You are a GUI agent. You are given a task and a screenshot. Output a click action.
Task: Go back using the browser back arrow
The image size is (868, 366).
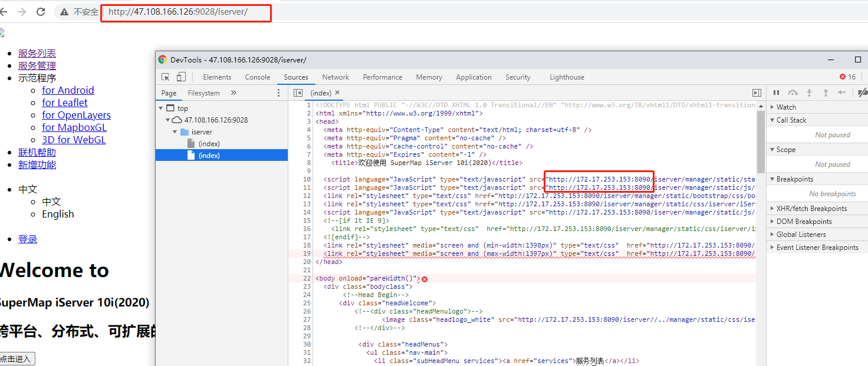(3, 12)
